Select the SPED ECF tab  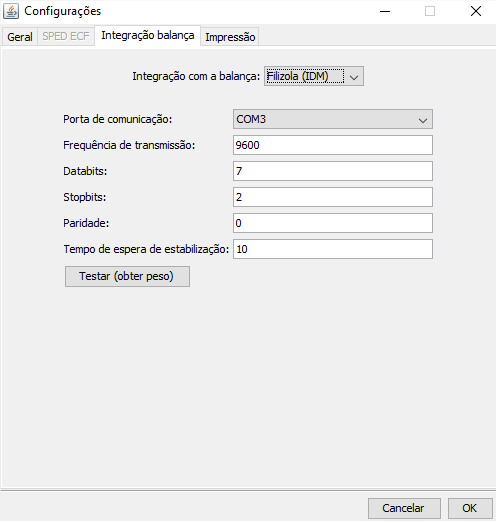click(x=66, y=36)
